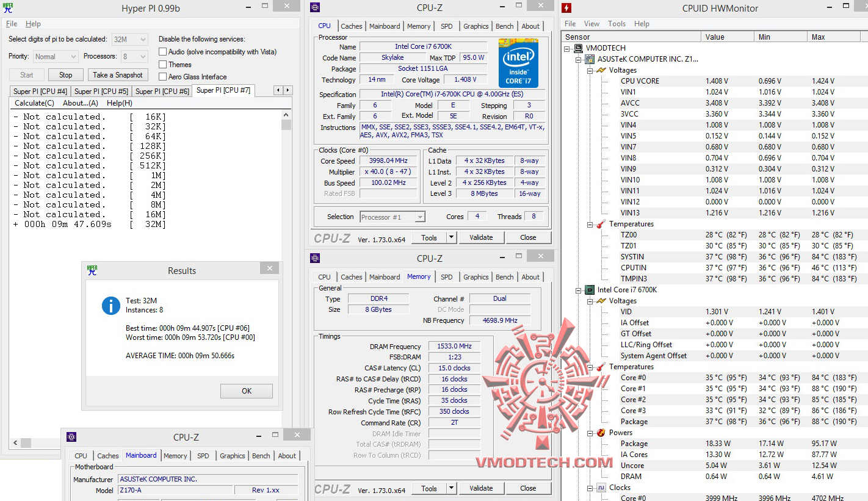
Task: Click the Core Voltage 1.408 V field
Action: pyautogui.click(x=466, y=80)
